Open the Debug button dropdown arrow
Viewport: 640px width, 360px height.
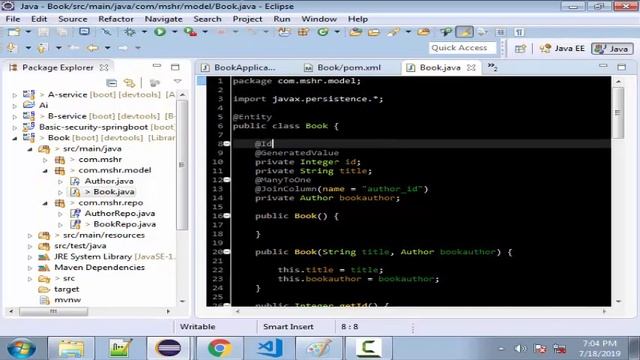tap(144, 32)
